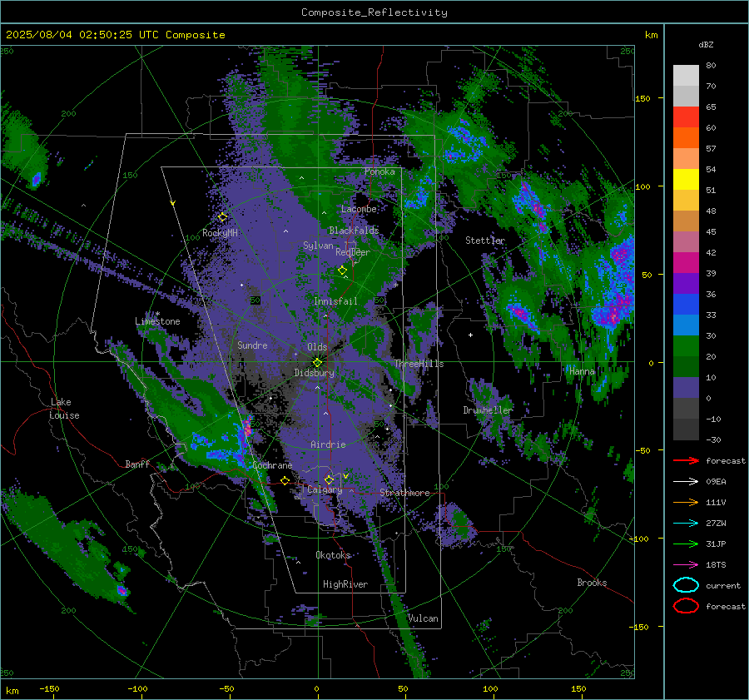
Task: Click the green 31JP arrow icon
Action: [x=686, y=544]
